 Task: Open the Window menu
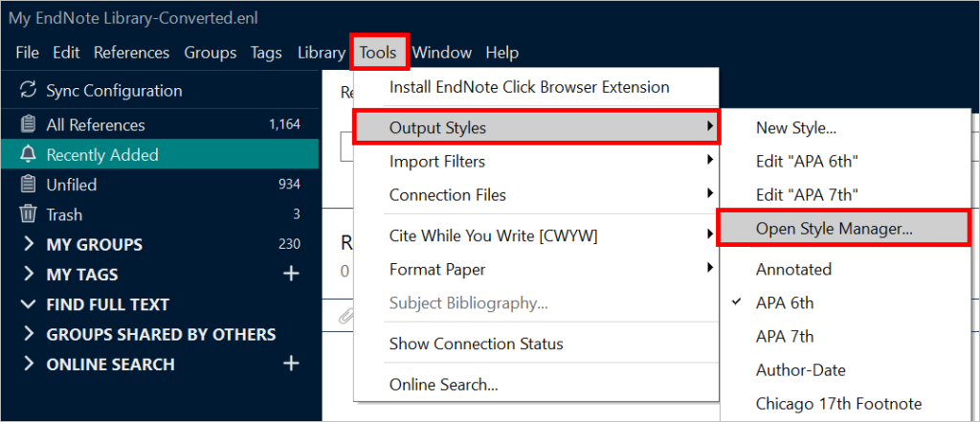tap(442, 53)
